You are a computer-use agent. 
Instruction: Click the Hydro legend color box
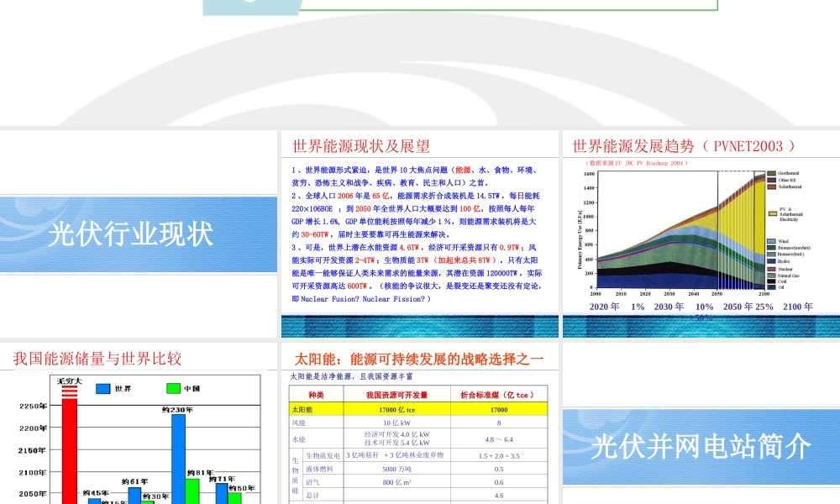point(769,262)
